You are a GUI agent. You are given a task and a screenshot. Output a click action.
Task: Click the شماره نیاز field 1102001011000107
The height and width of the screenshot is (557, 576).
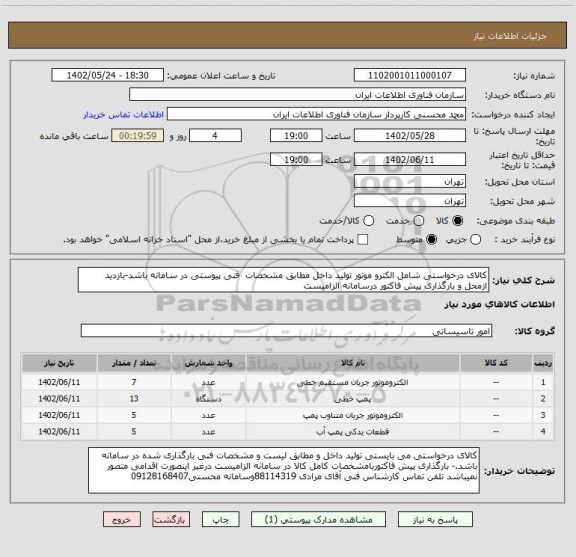click(x=410, y=75)
